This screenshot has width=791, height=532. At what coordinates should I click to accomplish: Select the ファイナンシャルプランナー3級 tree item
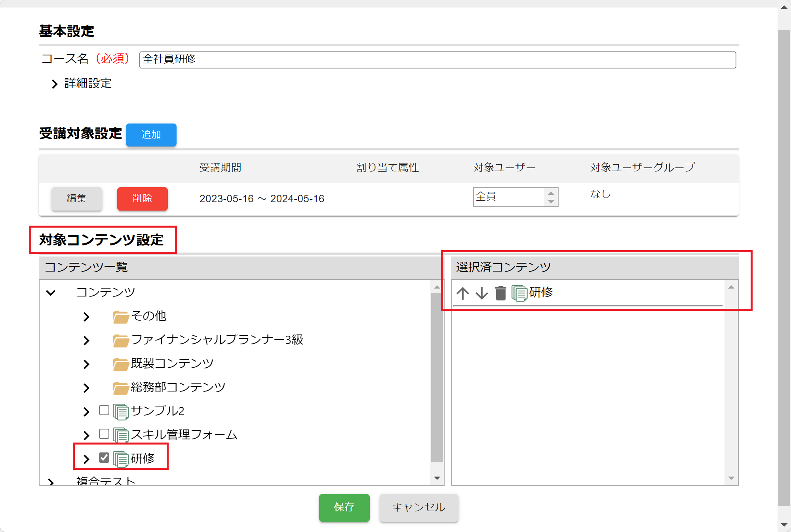pos(217,340)
